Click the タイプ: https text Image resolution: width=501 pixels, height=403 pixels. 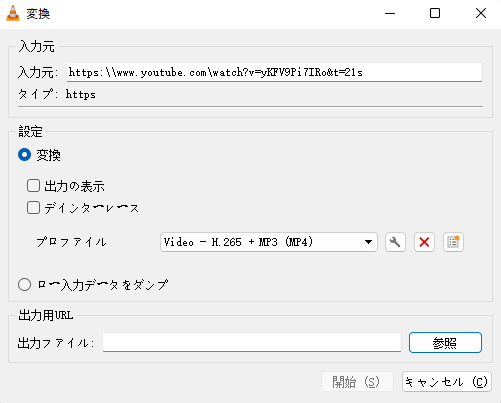pos(57,95)
